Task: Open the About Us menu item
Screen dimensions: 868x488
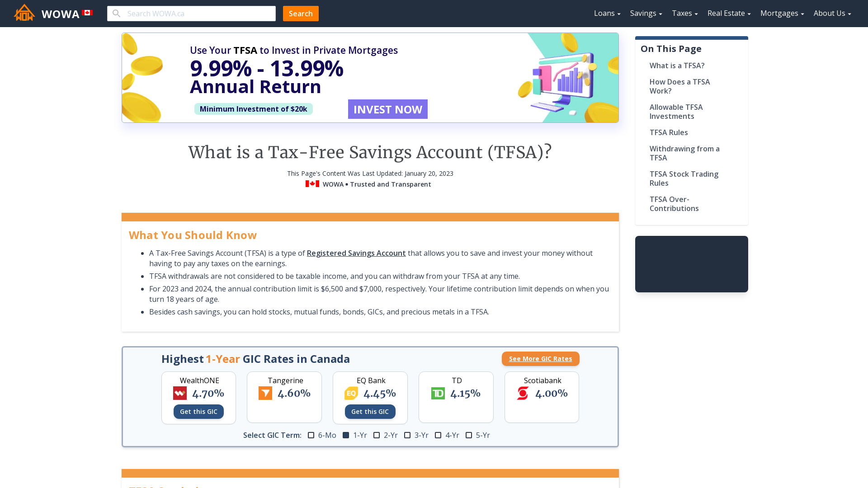Action: click(x=833, y=13)
